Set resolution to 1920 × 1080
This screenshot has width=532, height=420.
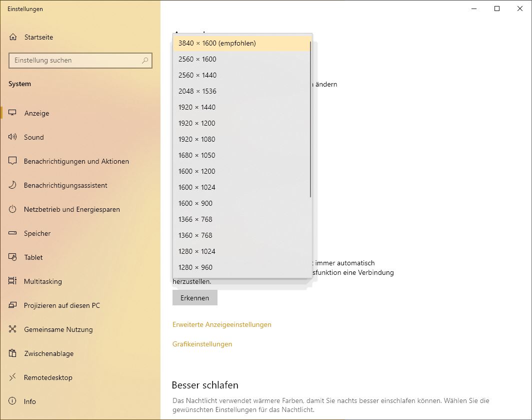click(241, 139)
